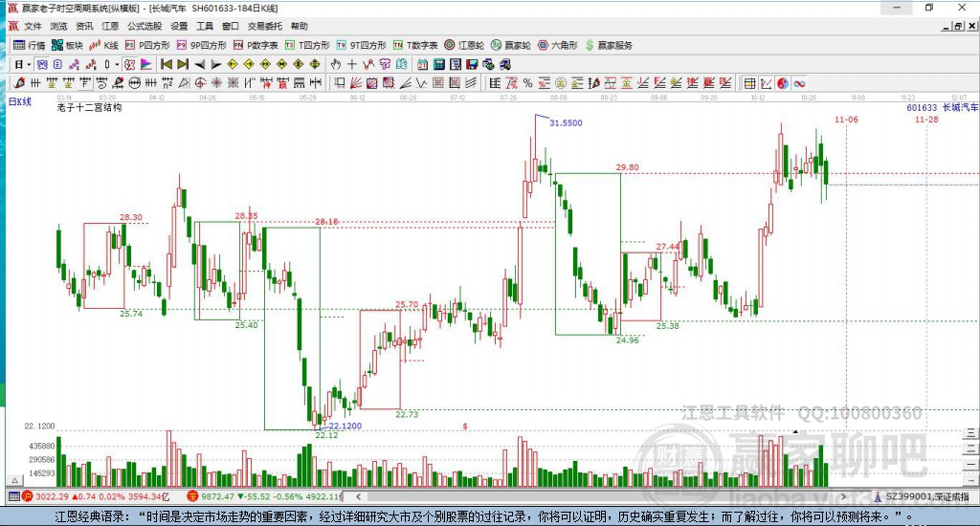Open the 公式选股 menu
Viewport: 980px width, 526px height.
[145, 26]
